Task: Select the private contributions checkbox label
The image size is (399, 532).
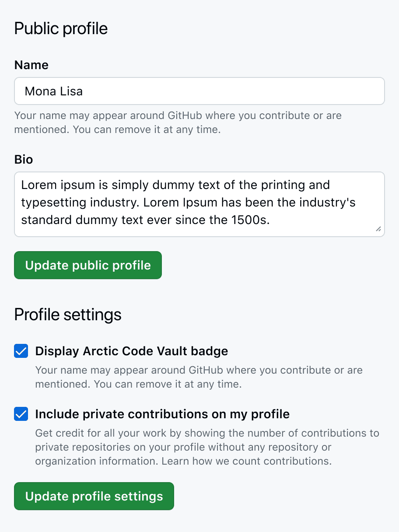Action: pos(162,414)
